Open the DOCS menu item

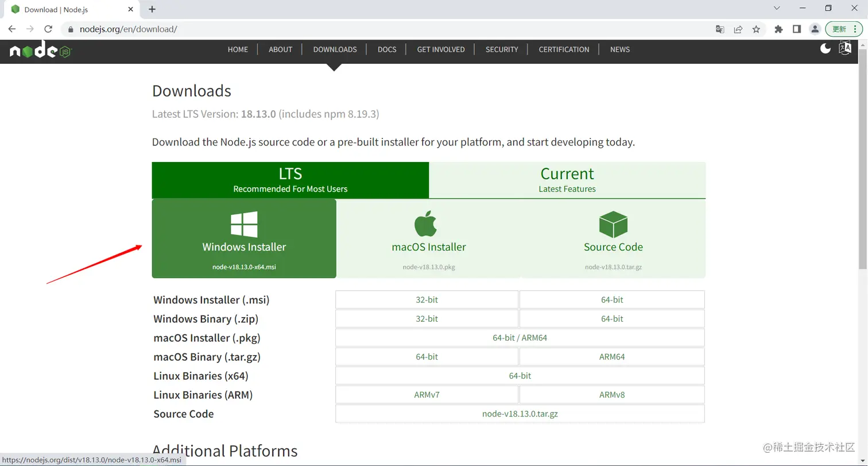click(x=387, y=49)
